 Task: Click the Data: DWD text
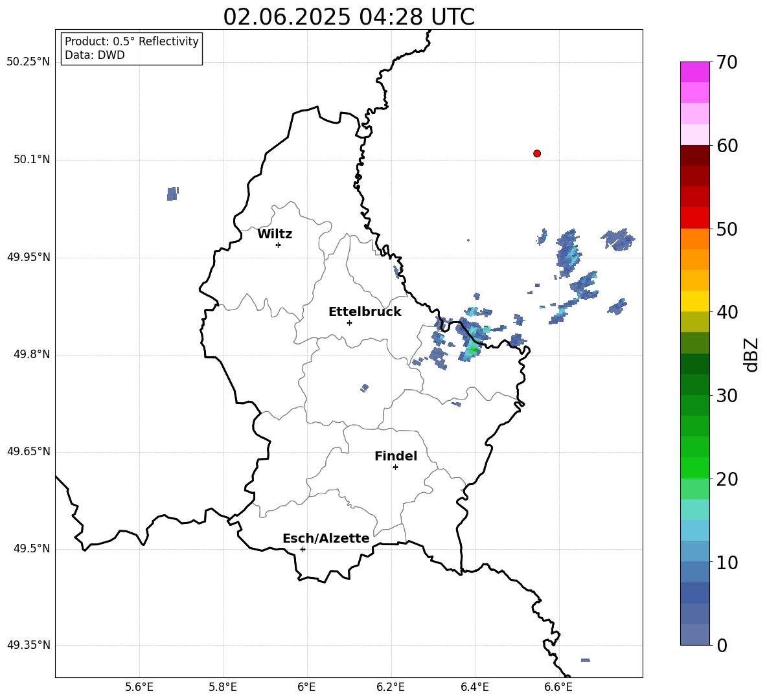pos(95,55)
